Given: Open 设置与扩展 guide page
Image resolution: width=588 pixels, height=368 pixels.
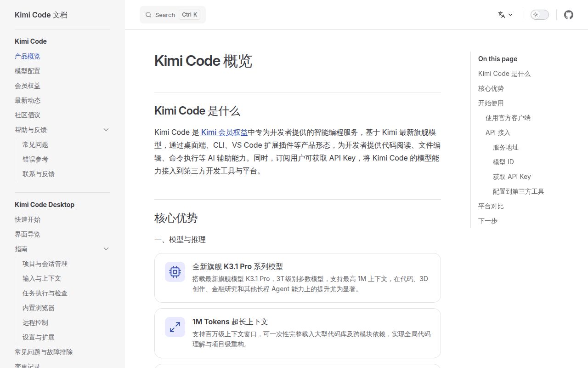Looking at the screenshot, I should click(x=39, y=337).
